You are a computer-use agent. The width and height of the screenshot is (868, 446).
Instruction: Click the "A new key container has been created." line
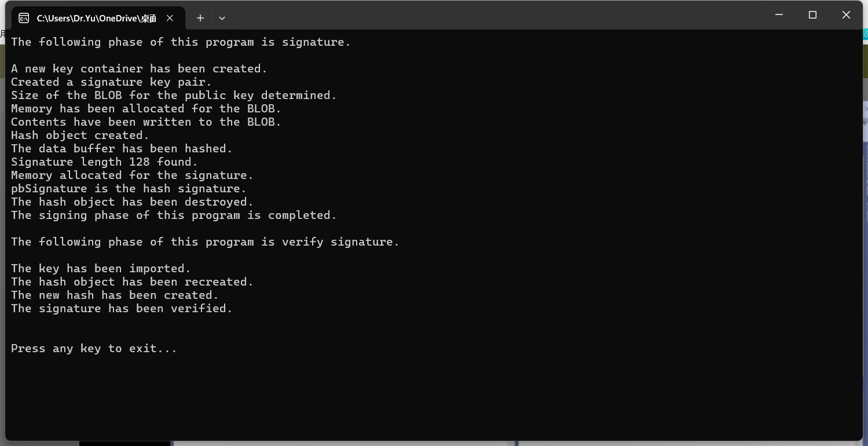tap(139, 69)
